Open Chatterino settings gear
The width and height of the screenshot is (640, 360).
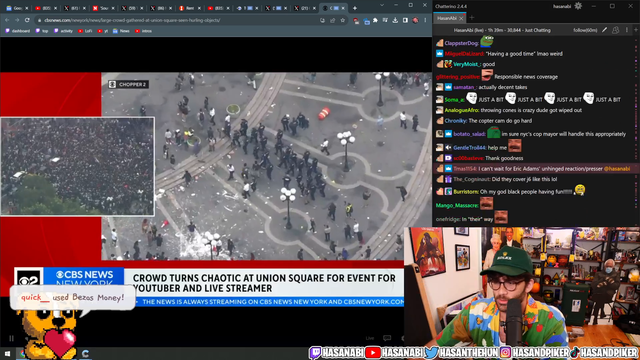pos(578,6)
